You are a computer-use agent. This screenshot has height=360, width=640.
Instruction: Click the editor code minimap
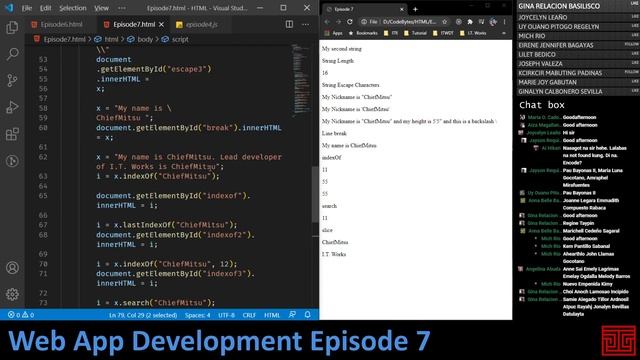click(x=301, y=80)
